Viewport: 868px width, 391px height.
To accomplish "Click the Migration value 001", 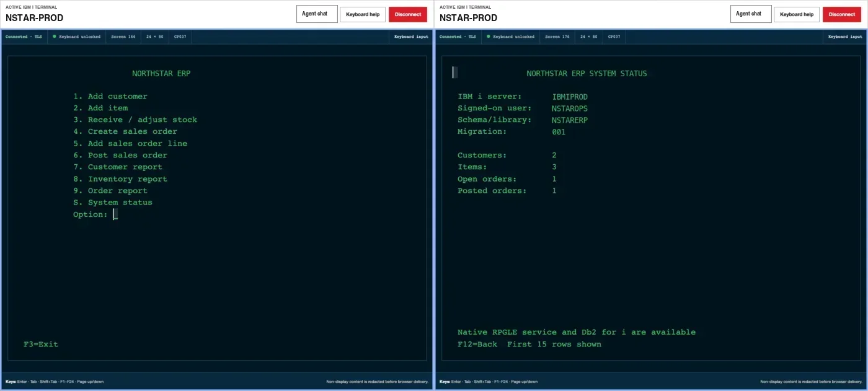I will pyautogui.click(x=559, y=132).
